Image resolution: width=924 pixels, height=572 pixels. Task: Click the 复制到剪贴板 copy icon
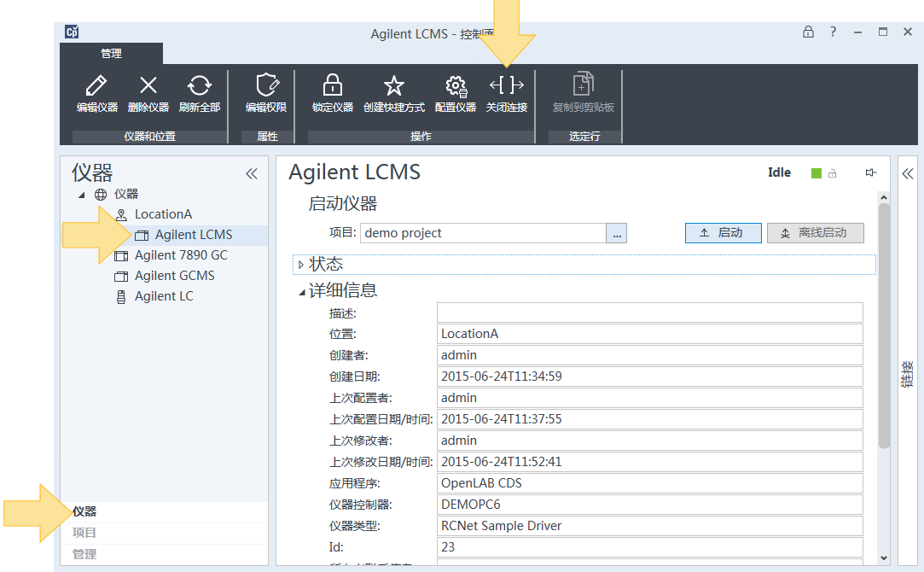pos(584,84)
